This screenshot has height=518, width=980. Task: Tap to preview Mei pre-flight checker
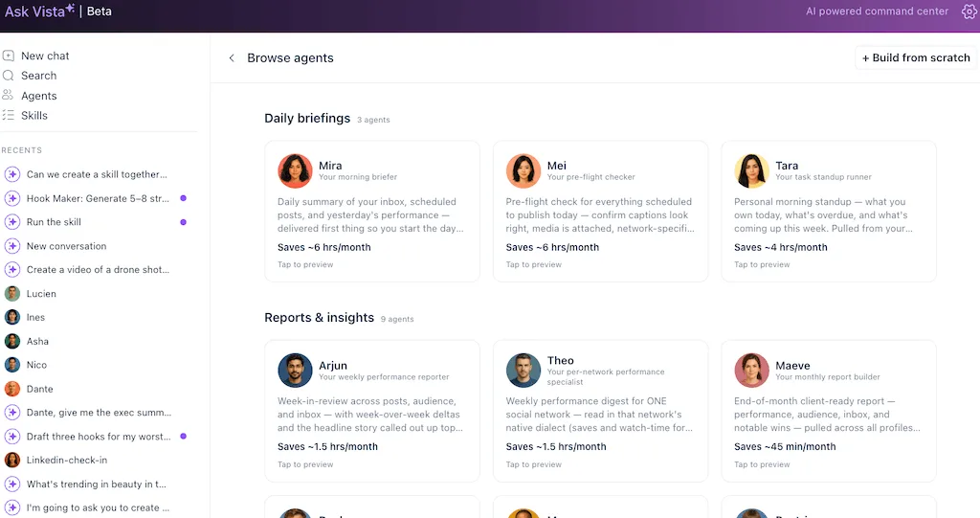[534, 264]
